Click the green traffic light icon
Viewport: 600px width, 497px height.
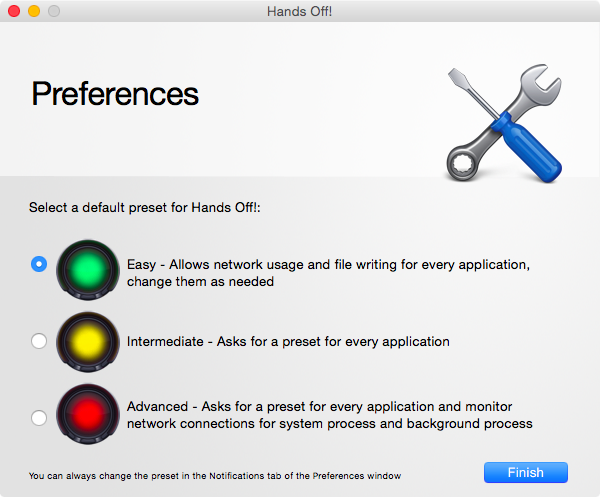[x=88, y=270]
